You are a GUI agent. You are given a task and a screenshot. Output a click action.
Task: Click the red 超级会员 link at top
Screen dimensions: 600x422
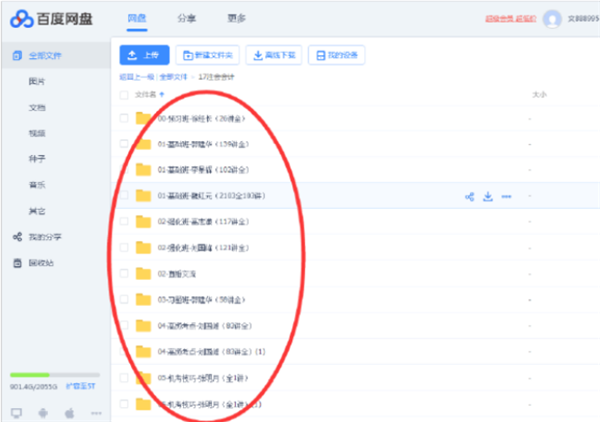pyautogui.click(x=511, y=19)
